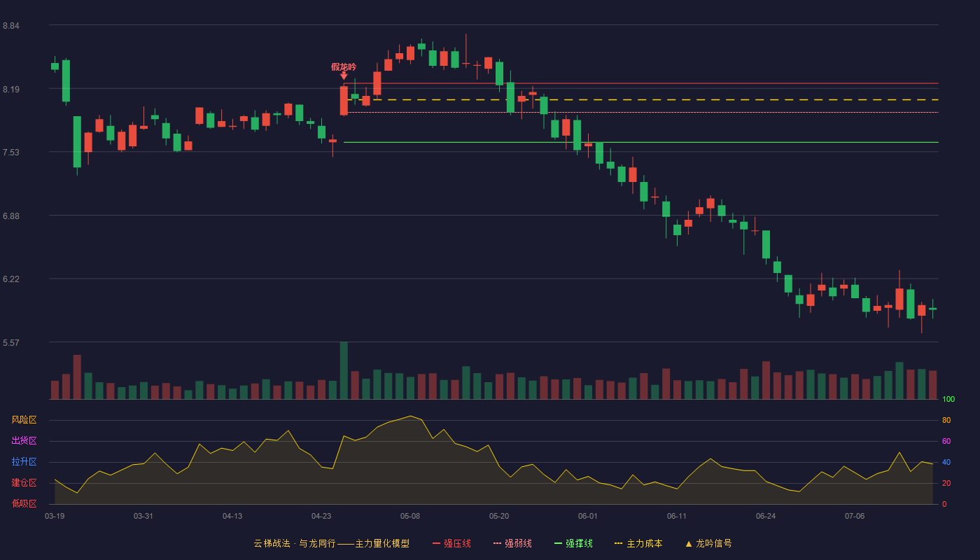Toggle the 强弱线 legend entry
The height and width of the screenshot is (560, 980).
pos(512,543)
